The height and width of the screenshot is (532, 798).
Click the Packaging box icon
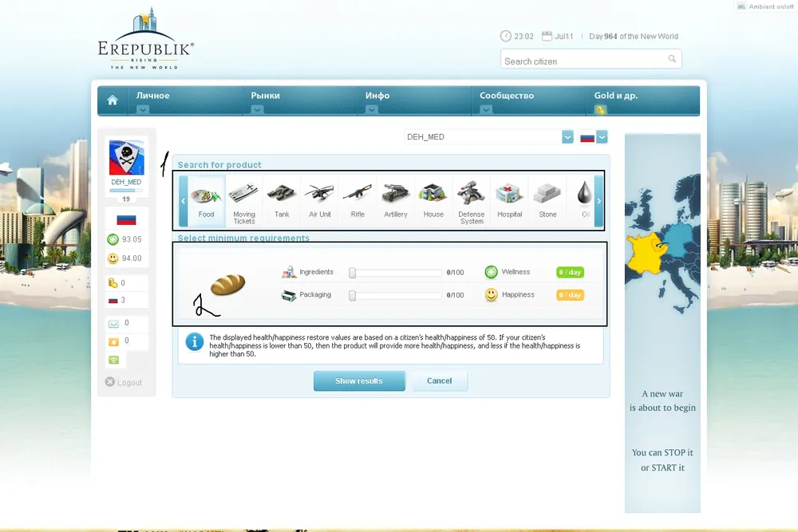pyautogui.click(x=289, y=295)
